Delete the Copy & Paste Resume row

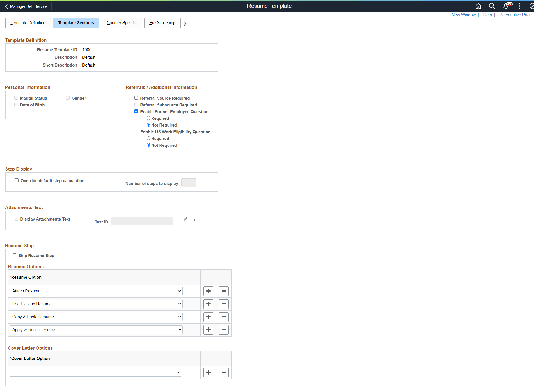pos(224,317)
